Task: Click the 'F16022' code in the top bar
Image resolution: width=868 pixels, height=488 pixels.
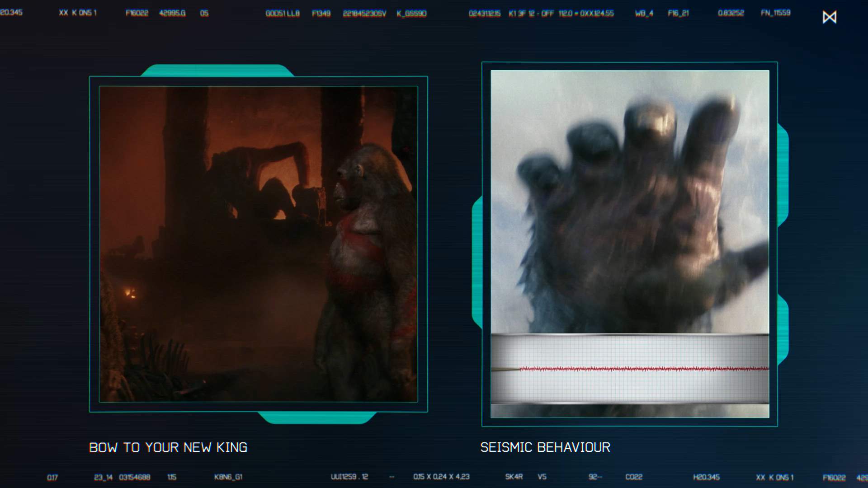Action: (x=137, y=13)
